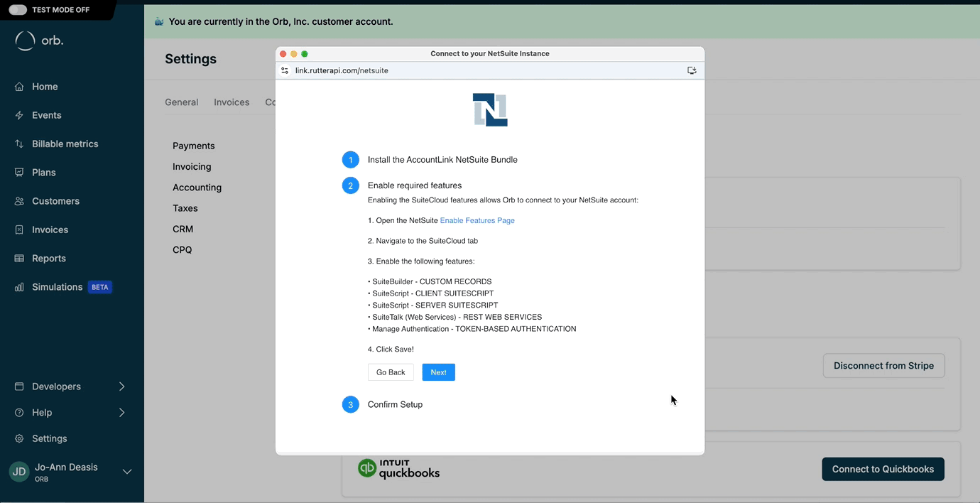Click Disconnect from Stripe button
Viewport: 980px width, 503px height.
884,366
